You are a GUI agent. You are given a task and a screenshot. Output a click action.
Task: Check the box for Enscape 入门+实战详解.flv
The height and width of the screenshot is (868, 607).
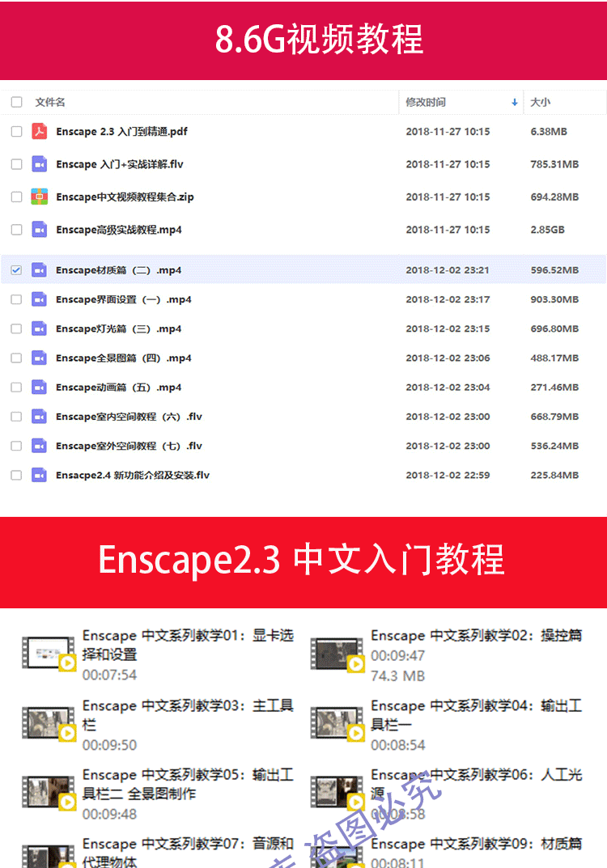pos(17,164)
